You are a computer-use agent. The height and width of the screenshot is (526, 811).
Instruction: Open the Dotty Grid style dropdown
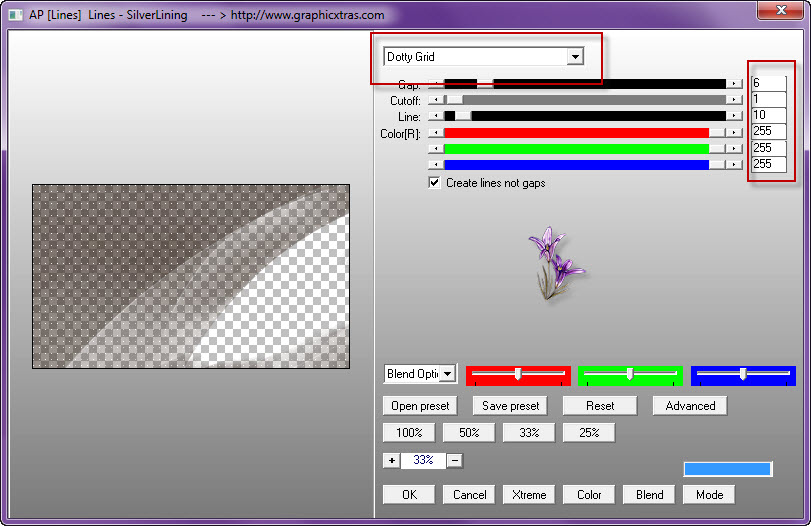(574, 57)
